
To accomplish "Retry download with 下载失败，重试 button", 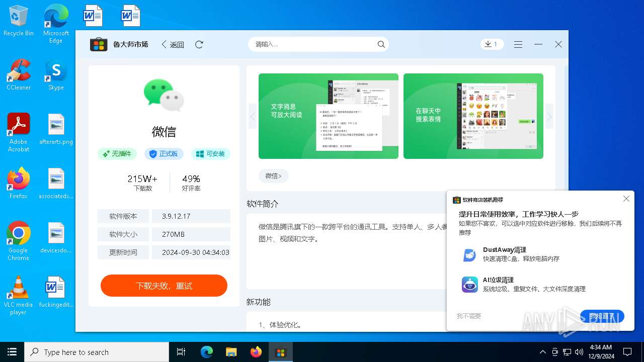I will (x=164, y=286).
